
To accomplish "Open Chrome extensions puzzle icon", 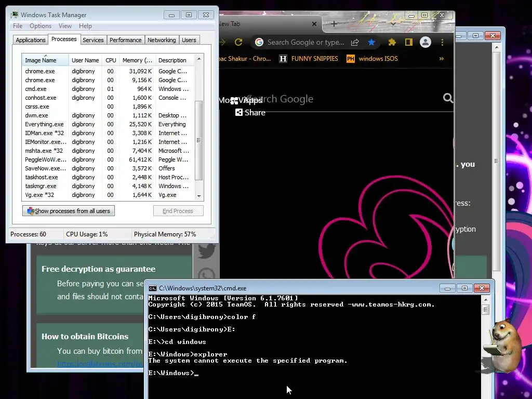I will pyautogui.click(x=392, y=42).
